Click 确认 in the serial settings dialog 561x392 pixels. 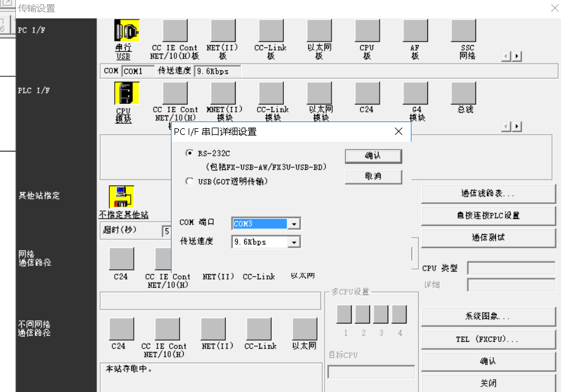pos(373,156)
